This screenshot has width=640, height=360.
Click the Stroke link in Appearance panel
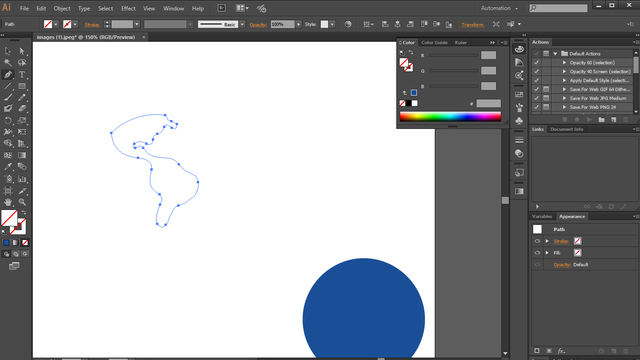[x=561, y=241]
